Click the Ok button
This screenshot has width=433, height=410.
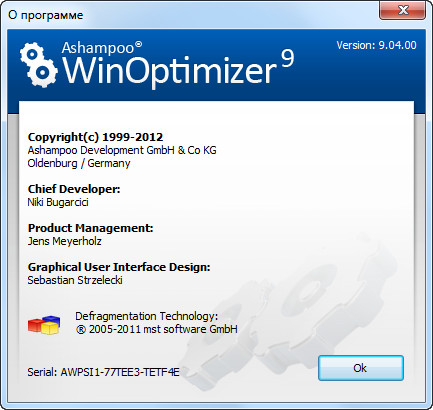point(361,368)
